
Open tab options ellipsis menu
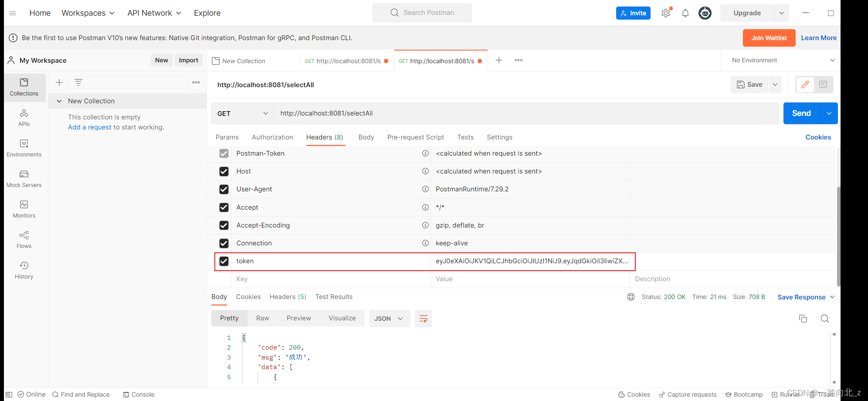519,60
